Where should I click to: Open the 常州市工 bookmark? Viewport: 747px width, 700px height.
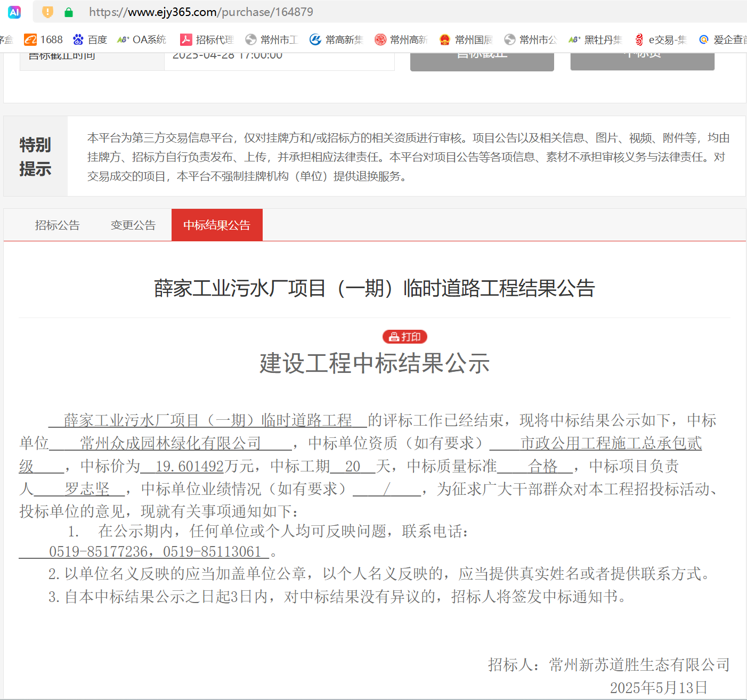[x=271, y=39]
